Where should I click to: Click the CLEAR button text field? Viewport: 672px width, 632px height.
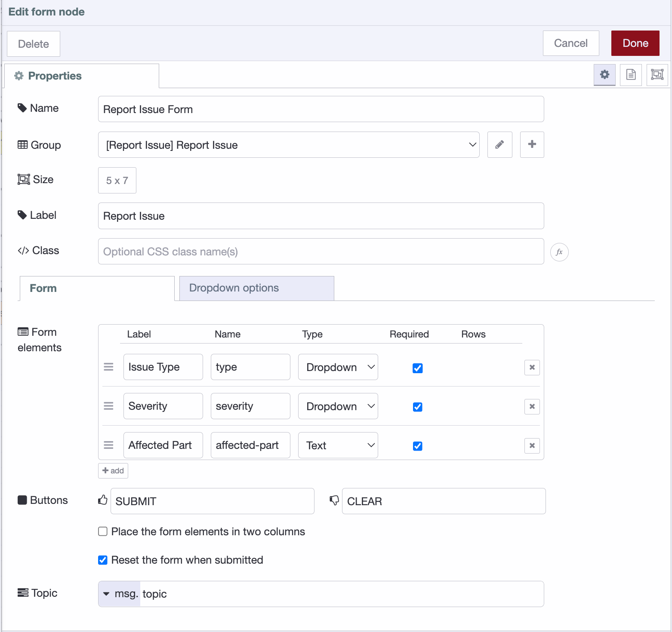(444, 501)
